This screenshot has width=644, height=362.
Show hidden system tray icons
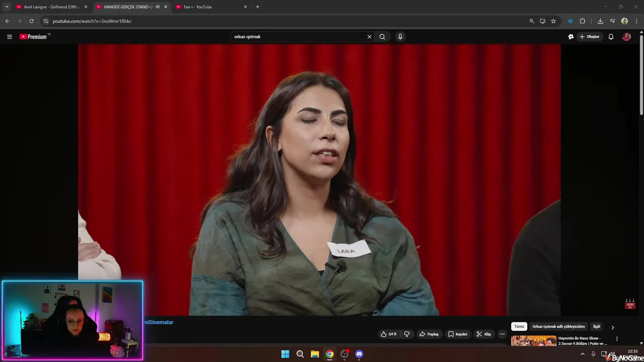coord(583,354)
